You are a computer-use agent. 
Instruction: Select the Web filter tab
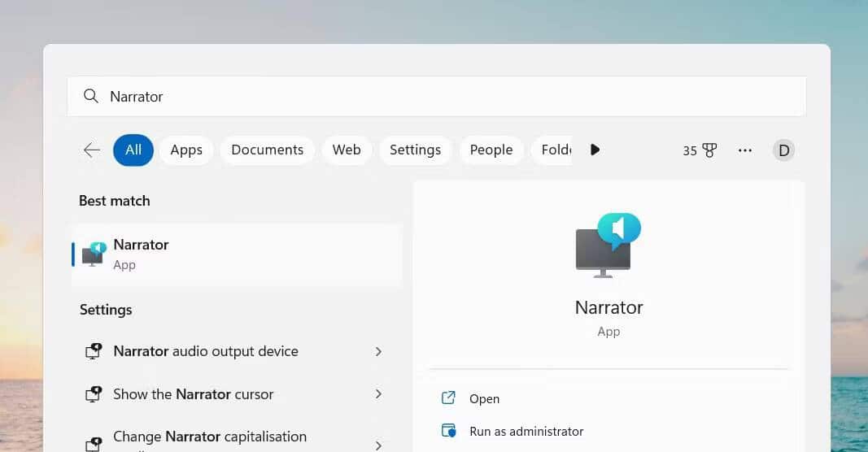click(347, 150)
